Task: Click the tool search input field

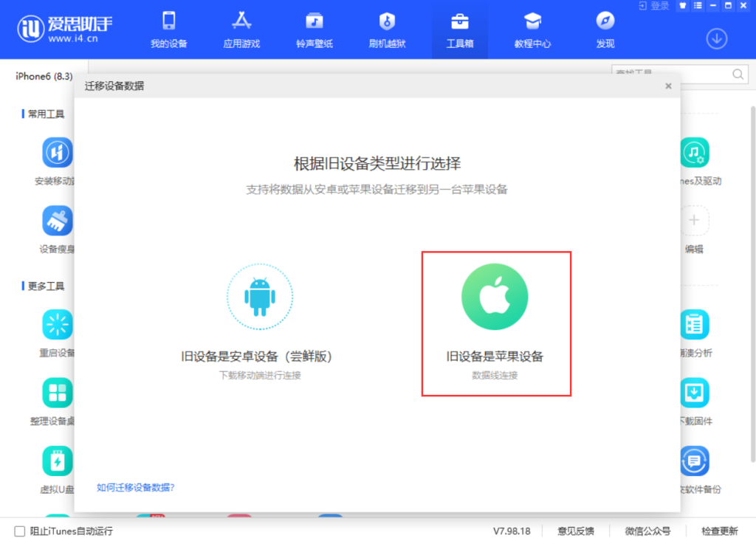Action: (x=670, y=74)
